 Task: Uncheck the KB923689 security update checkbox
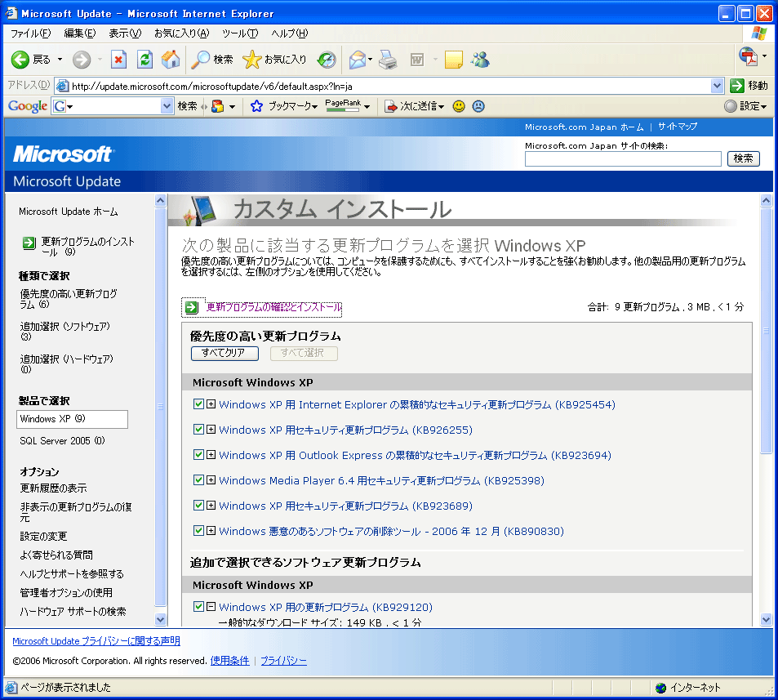[198, 506]
